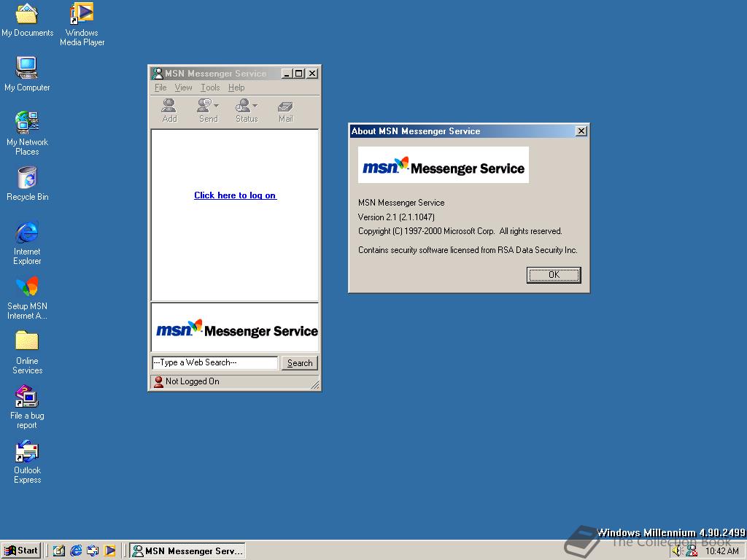Click the 'Not Logged On' status text

(x=193, y=381)
